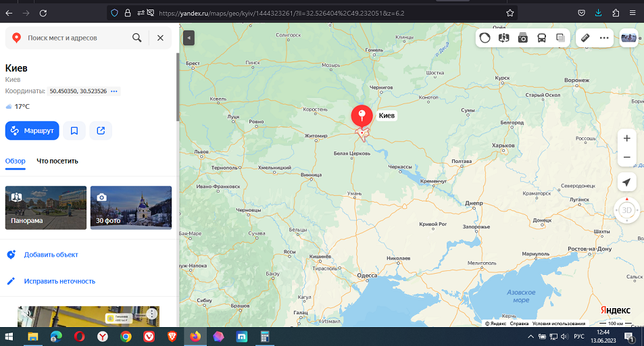Open Maxthon browser from taskbar
Screen dimensions: 644x346
point(242,337)
